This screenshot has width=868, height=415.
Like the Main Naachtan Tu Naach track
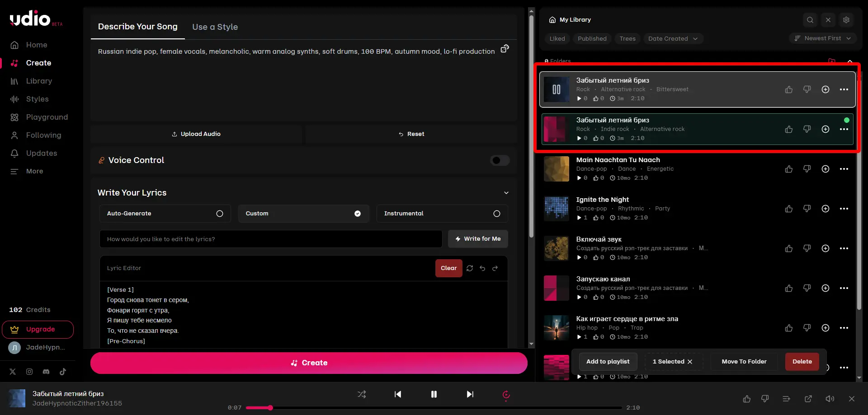pos(789,169)
